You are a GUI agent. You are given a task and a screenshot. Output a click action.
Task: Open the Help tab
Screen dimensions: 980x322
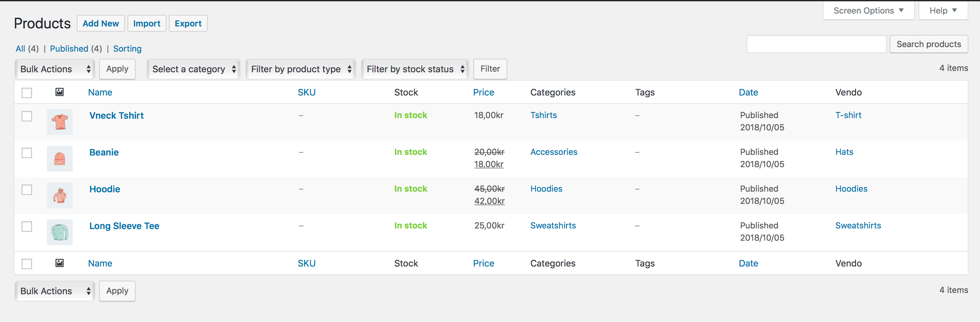pos(942,11)
